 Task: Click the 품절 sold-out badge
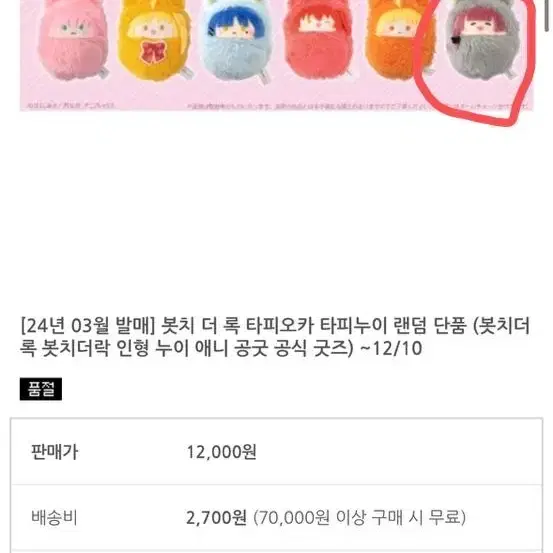click(x=41, y=389)
